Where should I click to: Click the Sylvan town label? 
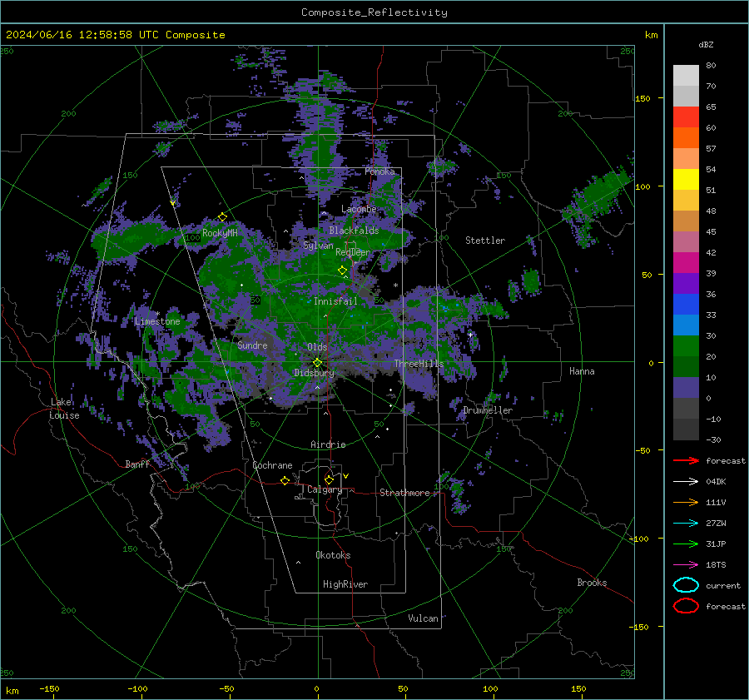tap(318, 246)
